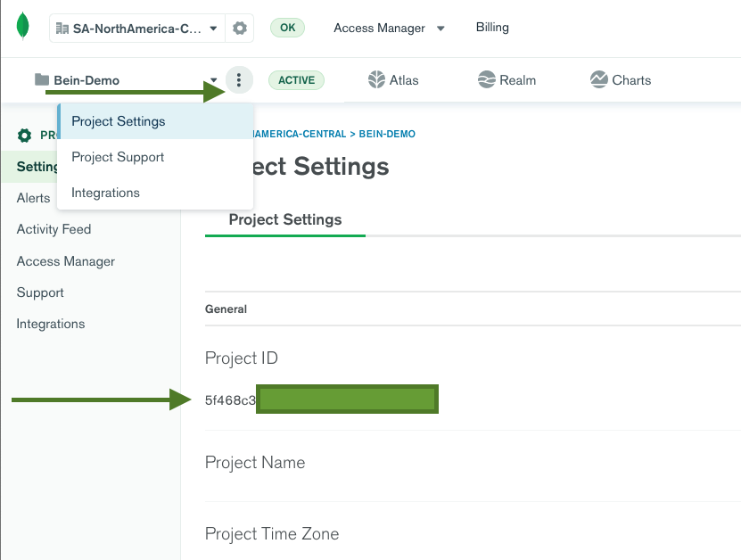Click the Project Time Zone label

tap(272, 533)
